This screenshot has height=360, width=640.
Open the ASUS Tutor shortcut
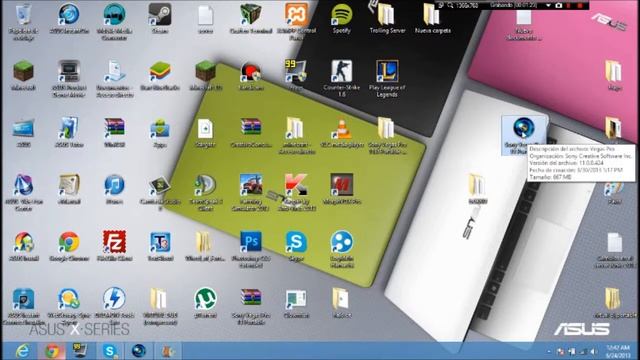(69, 129)
